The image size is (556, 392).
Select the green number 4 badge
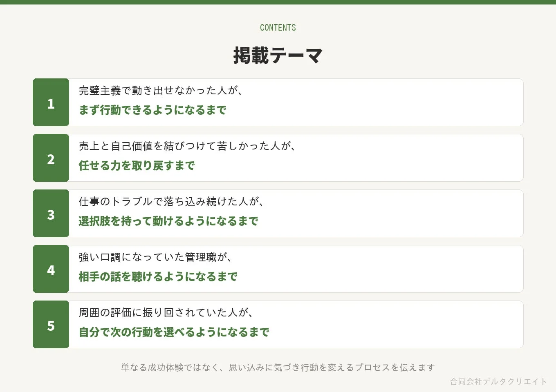pyautogui.click(x=51, y=269)
